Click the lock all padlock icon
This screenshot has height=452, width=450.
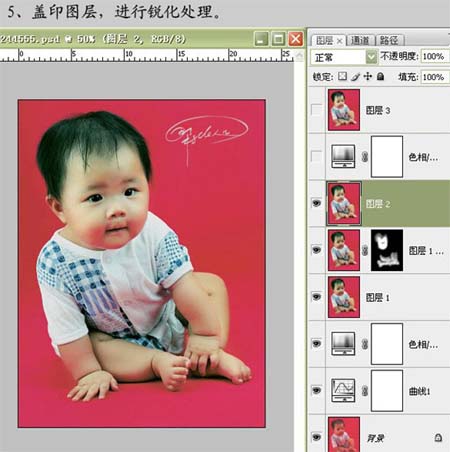coord(380,76)
